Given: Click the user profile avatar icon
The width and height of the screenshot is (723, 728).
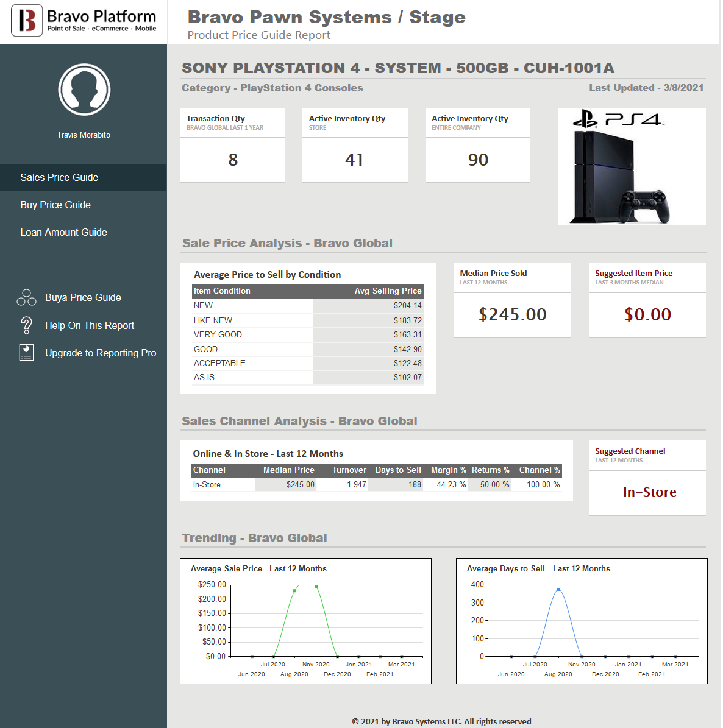Looking at the screenshot, I should coord(84,90).
